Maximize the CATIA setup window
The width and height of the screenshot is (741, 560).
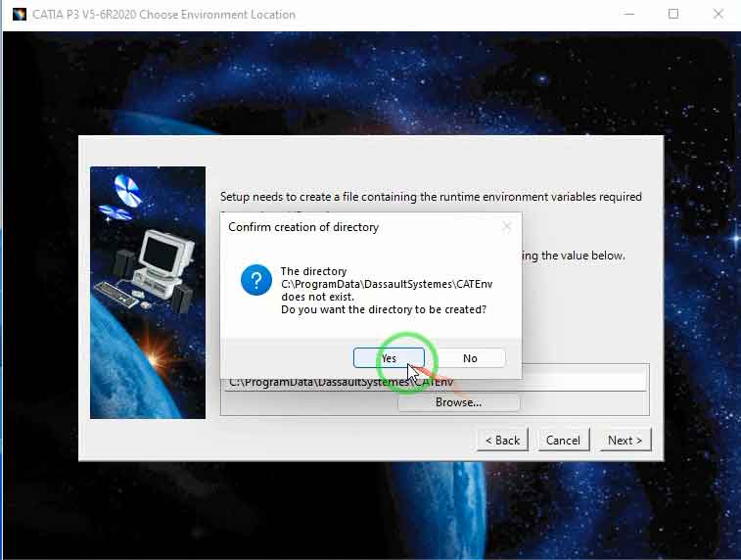point(673,15)
